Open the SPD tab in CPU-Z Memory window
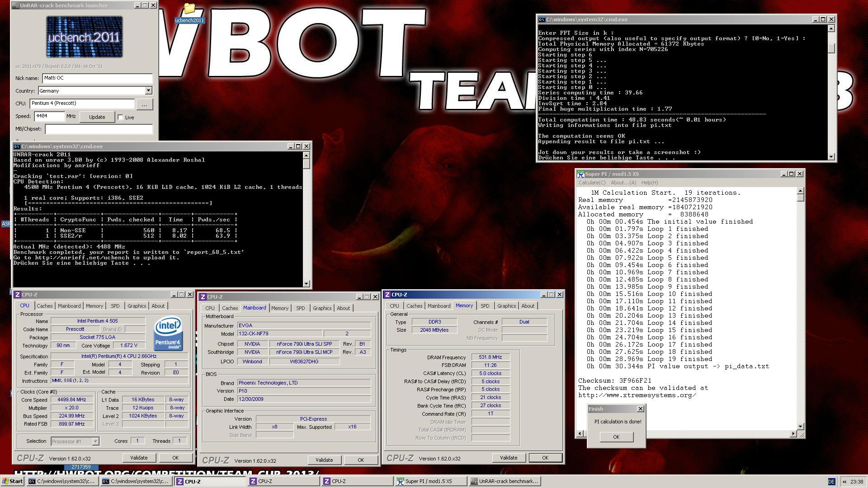This screenshot has width=868, height=488. pyautogui.click(x=485, y=306)
